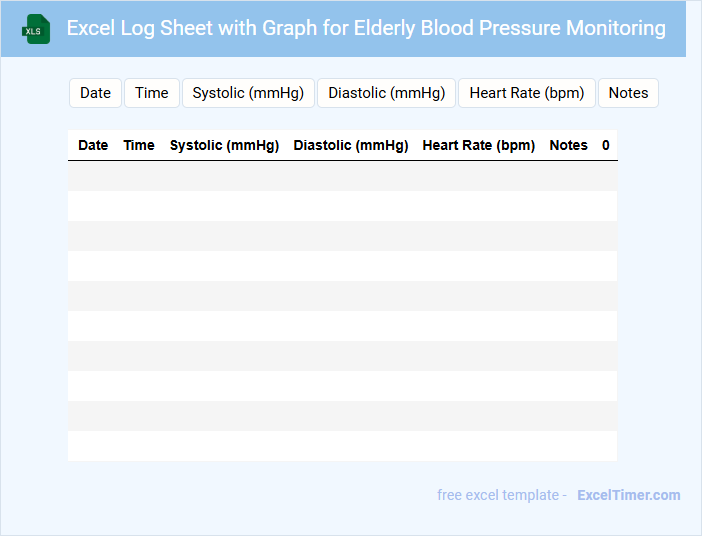Click the Heart Rate (bpm) column header
Viewport: 702px width, 536px height.
(x=479, y=145)
